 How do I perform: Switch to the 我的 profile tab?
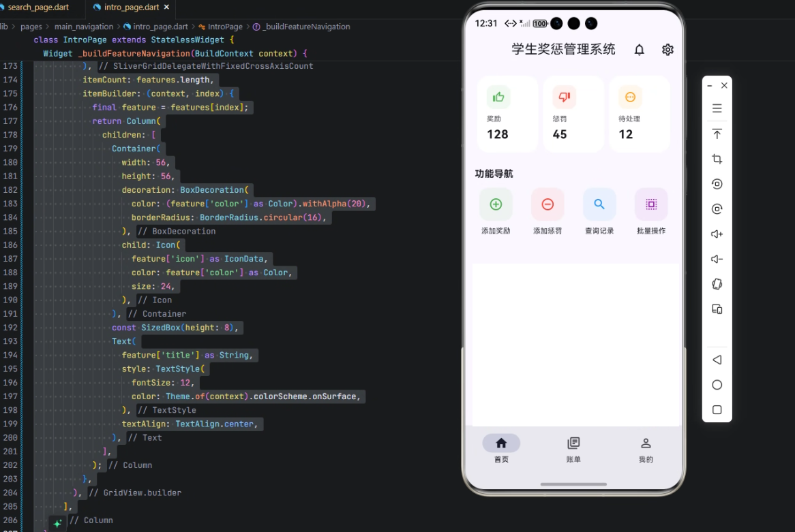[646, 449]
